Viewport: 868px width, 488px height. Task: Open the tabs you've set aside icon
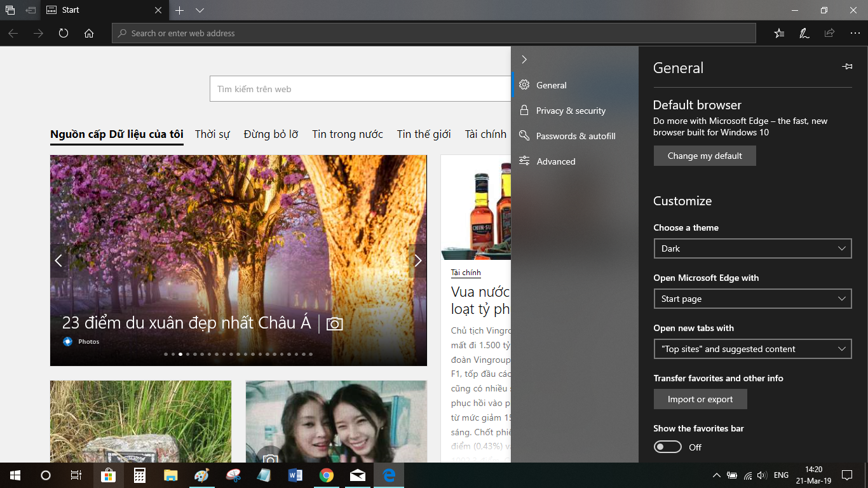[10, 10]
